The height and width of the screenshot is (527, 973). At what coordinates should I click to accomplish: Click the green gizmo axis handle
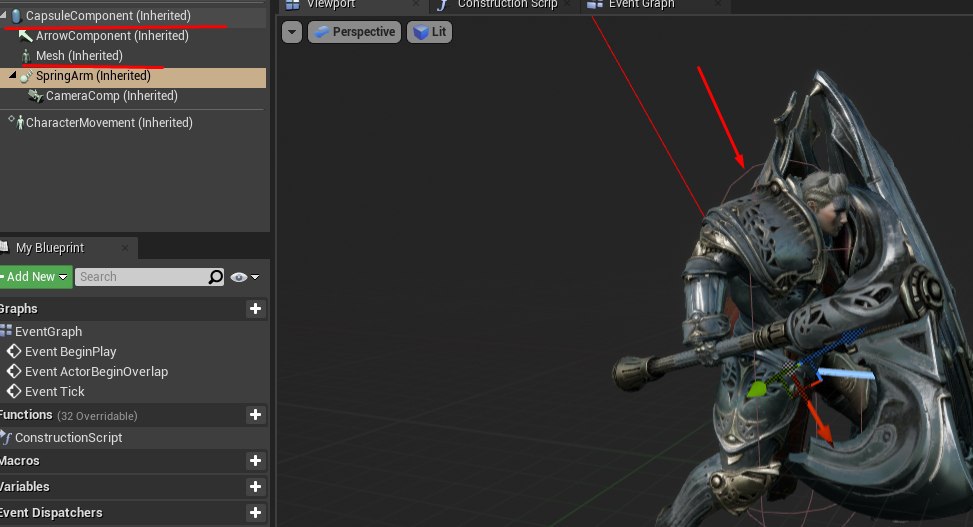pos(756,390)
